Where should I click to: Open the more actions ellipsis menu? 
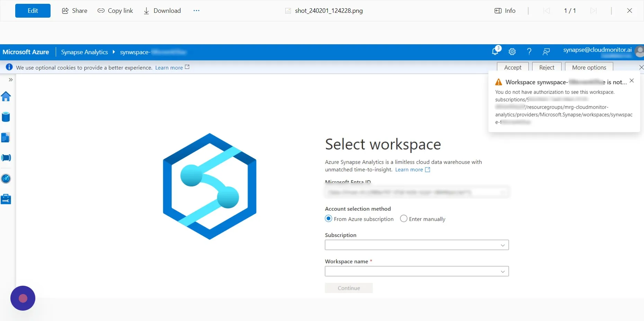tap(196, 11)
